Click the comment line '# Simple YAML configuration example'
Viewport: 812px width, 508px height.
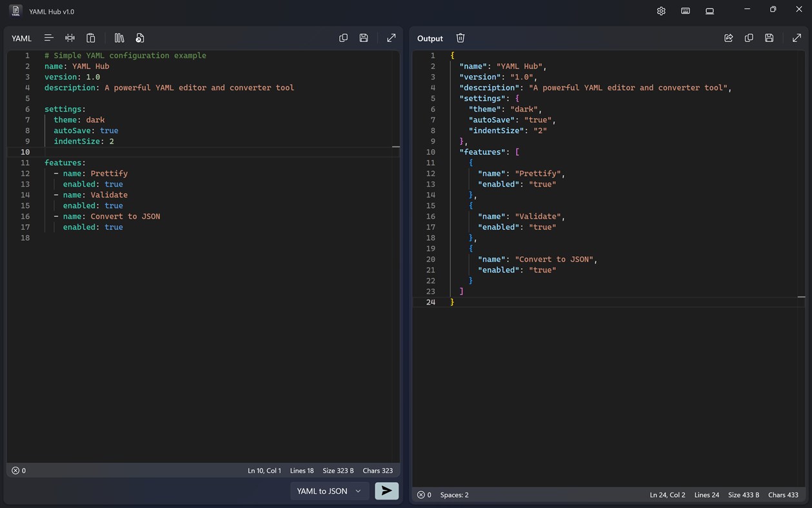point(125,56)
